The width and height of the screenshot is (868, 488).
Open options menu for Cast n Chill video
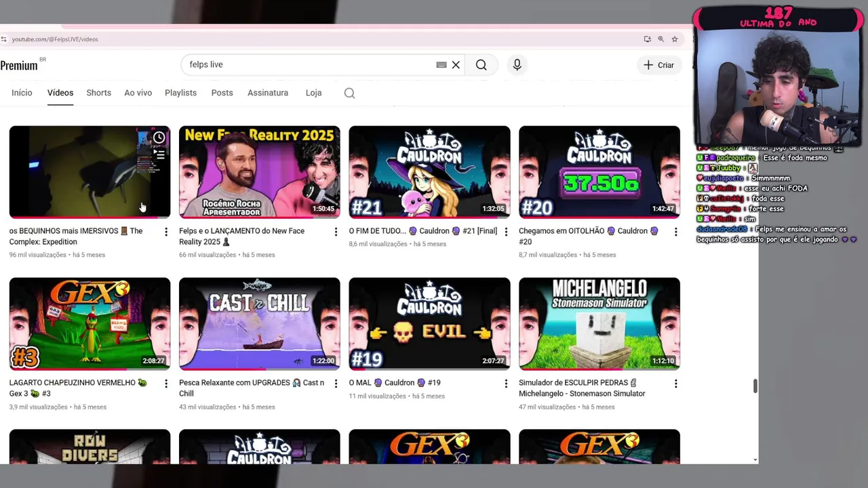pos(336,384)
